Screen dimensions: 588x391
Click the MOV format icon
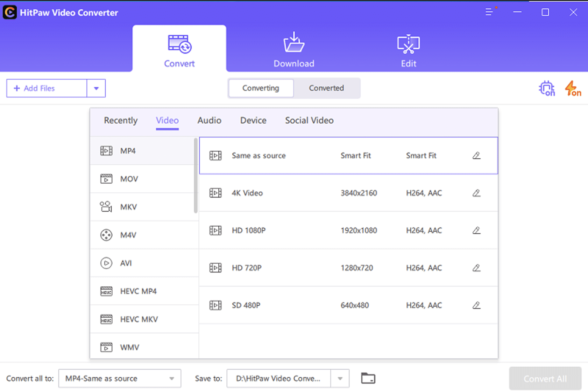pyautogui.click(x=106, y=179)
